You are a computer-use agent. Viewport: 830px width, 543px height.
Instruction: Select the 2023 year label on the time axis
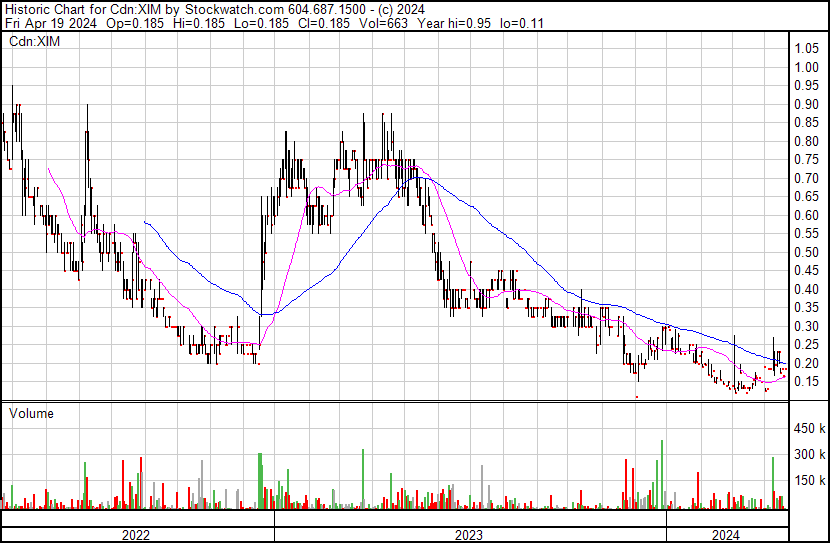click(x=468, y=535)
